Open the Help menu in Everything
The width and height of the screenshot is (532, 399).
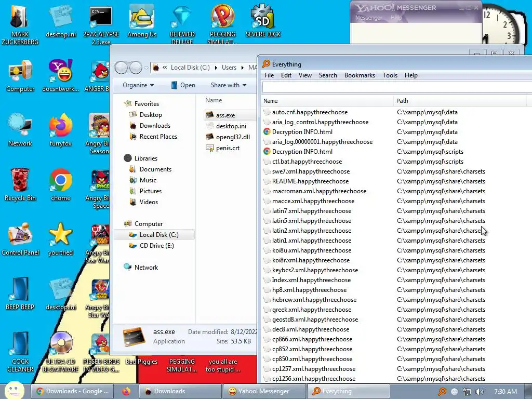coord(411,75)
